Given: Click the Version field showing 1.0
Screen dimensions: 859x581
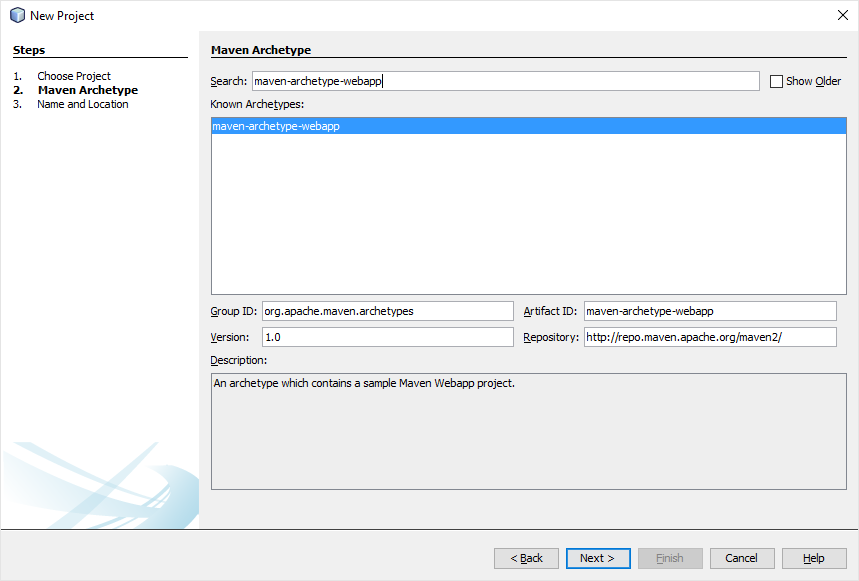Looking at the screenshot, I should [388, 337].
